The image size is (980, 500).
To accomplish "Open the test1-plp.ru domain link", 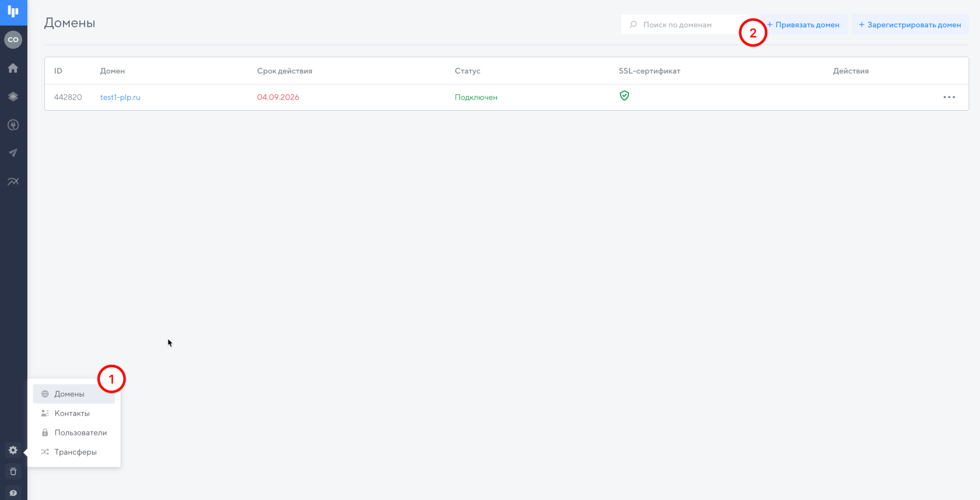I will [x=120, y=97].
